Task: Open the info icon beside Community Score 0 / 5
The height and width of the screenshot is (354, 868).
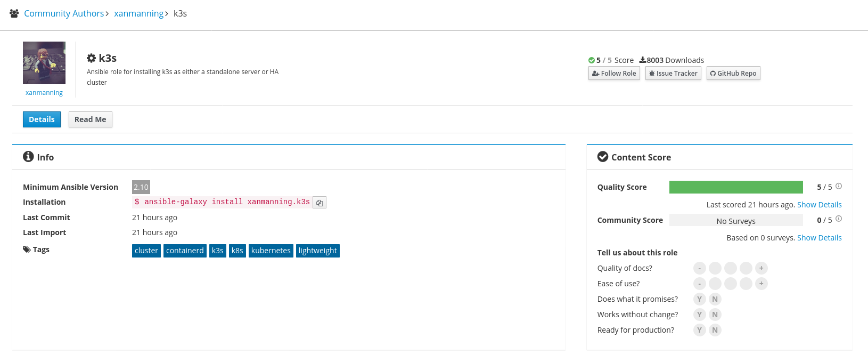Action: pos(839,219)
